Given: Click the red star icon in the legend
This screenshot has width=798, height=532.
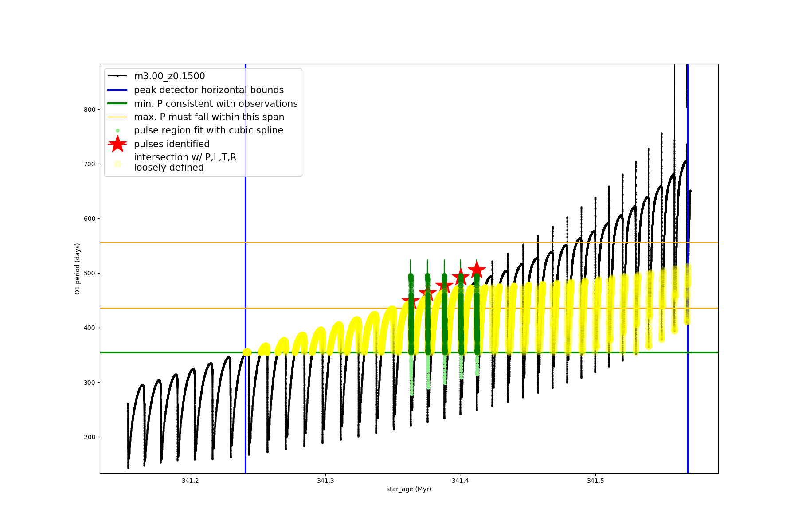Looking at the screenshot, I should tap(117, 144).
